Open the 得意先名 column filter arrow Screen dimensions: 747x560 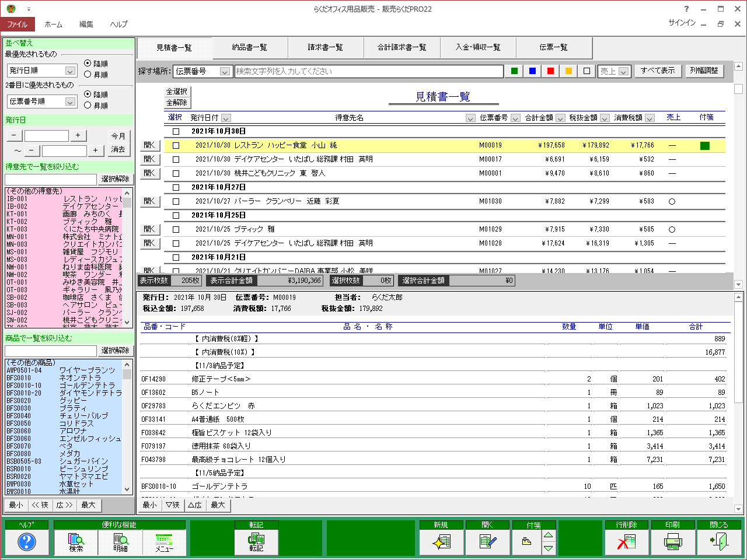(x=470, y=118)
